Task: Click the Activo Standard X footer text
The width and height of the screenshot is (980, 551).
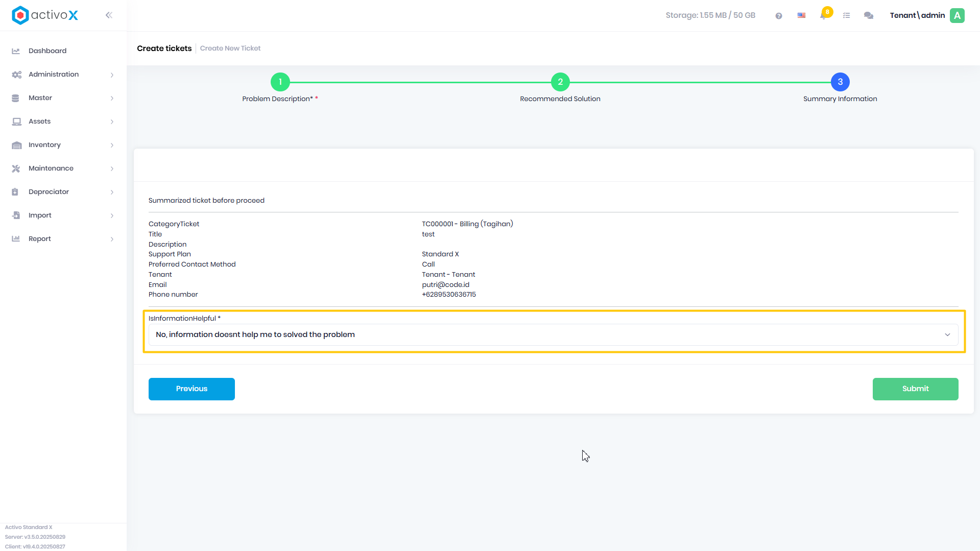Action: coord(29,528)
